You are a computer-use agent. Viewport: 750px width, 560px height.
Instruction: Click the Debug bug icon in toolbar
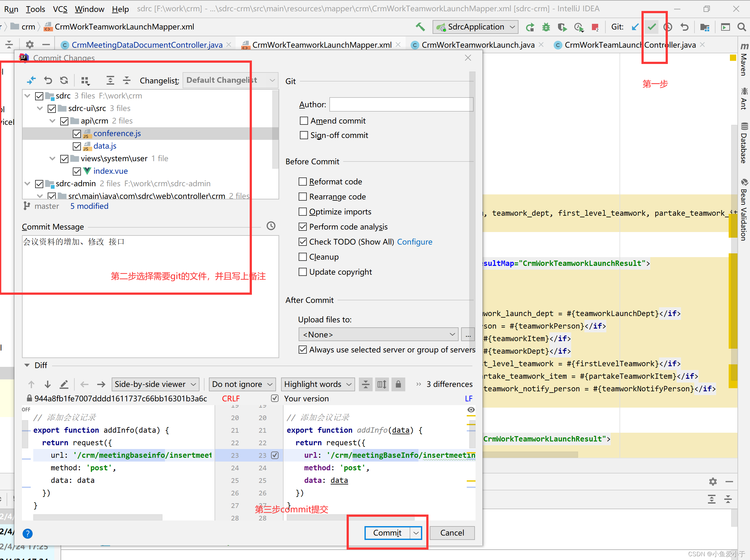click(x=546, y=27)
